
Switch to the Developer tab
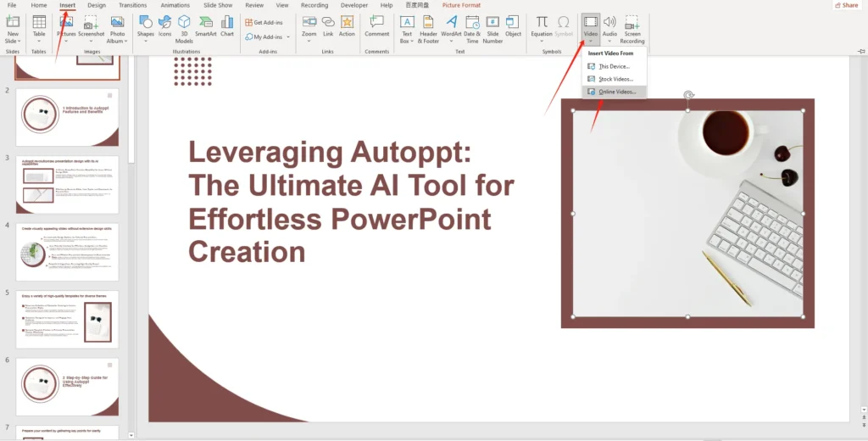coord(354,5)
